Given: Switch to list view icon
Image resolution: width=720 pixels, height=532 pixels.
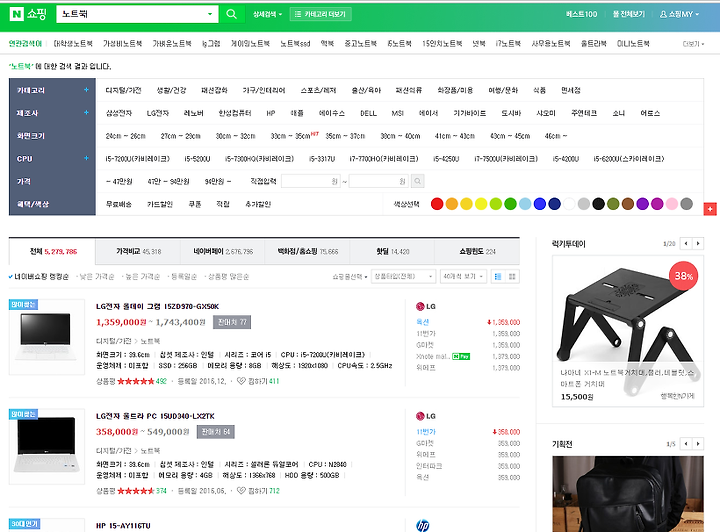Looking at the screenshot, I should tap(498, 276).
